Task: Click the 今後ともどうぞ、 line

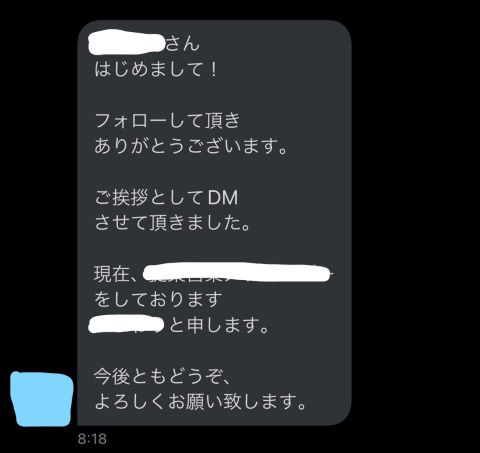Action: click(x=162, y=376)
